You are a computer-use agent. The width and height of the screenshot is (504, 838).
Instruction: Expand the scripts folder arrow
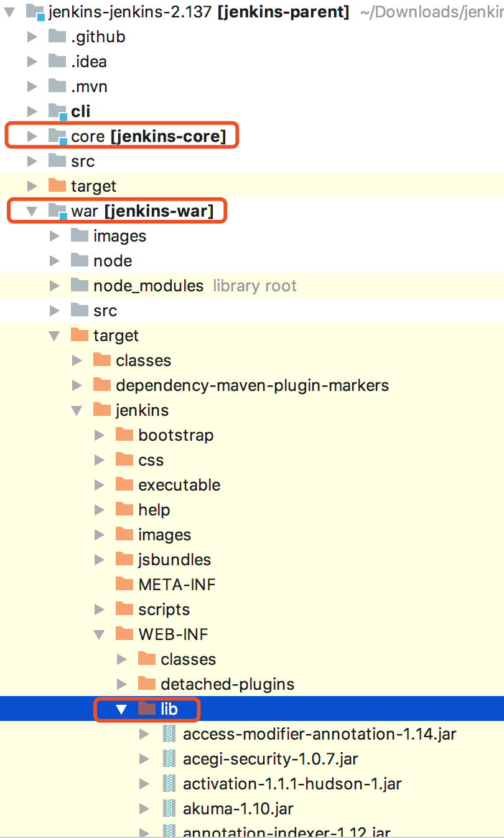[100, 610]
